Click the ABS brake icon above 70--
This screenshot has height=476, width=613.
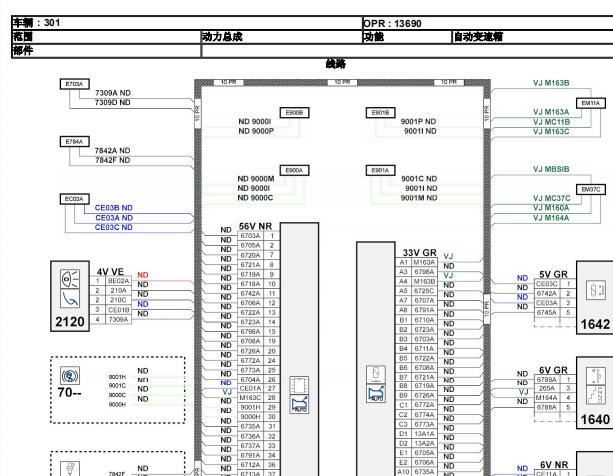70,376
